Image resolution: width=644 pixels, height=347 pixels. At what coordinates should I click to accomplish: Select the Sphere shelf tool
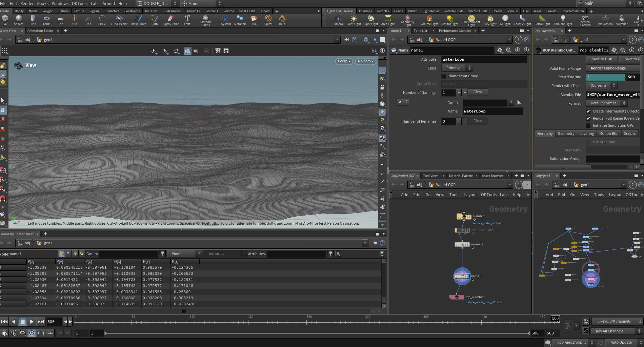tap(19, 20)
